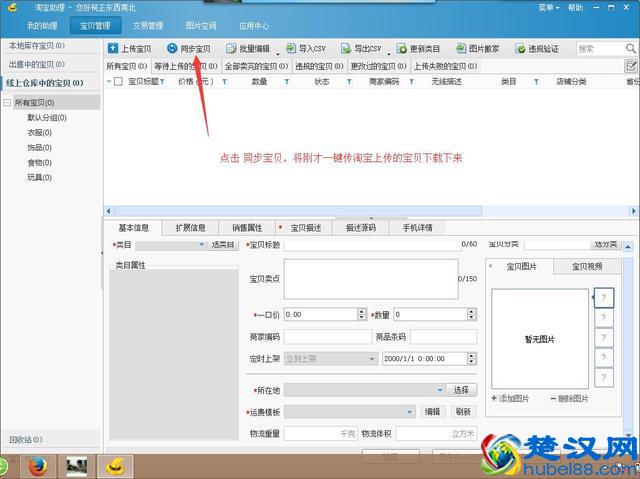Switch to 交易管理 main tab
This screenshot has width=640, height=479.
point(148,26)
